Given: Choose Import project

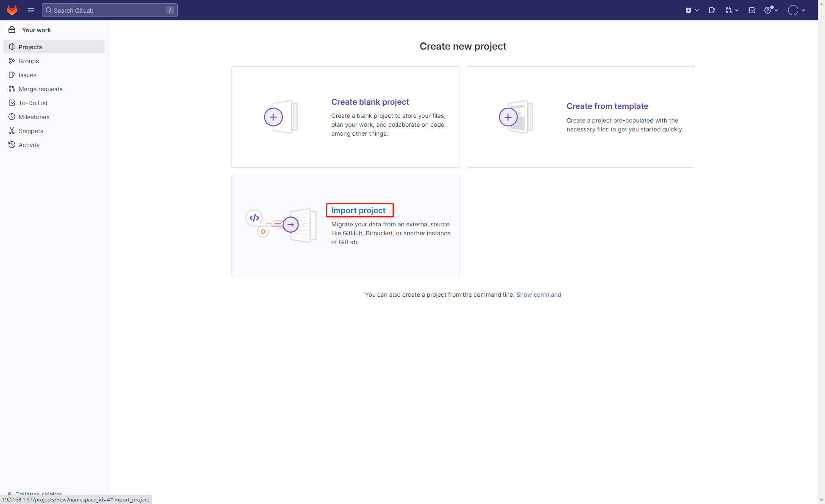Looking at the screenshot, I should click(x=346, y=226).
